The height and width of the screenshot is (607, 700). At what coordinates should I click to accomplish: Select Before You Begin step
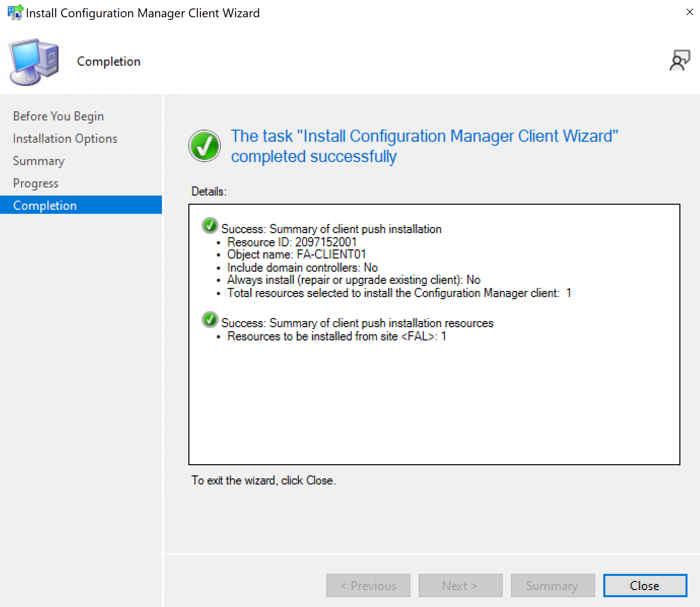[58, 116]
